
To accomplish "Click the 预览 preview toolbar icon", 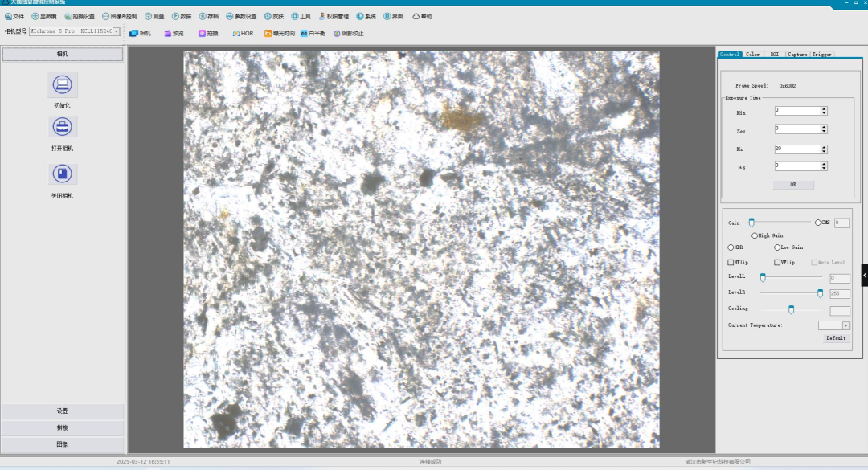I will [x=169, y=33].
